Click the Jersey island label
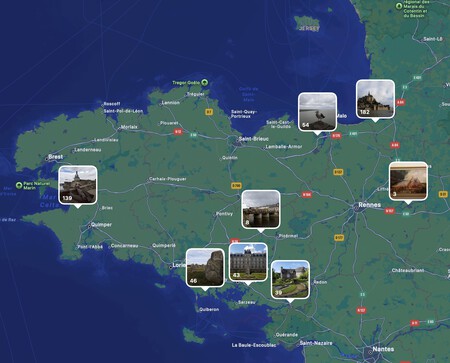Image resolution: width=450 pixels, height=363 pixels. (x=309, y=29)
